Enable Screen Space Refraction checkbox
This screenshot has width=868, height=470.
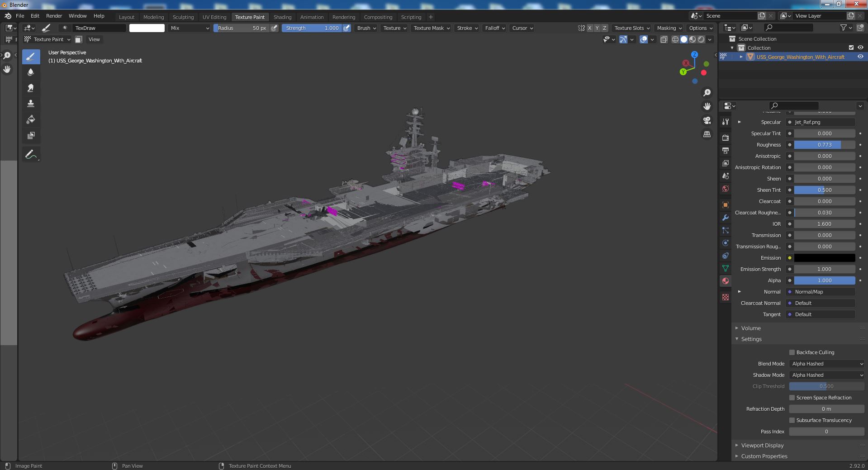pyautogui.click(x=792, y=398)
